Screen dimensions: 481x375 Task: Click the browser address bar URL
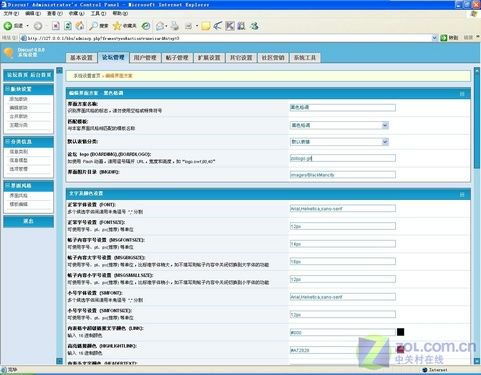(x=227, y=38)
